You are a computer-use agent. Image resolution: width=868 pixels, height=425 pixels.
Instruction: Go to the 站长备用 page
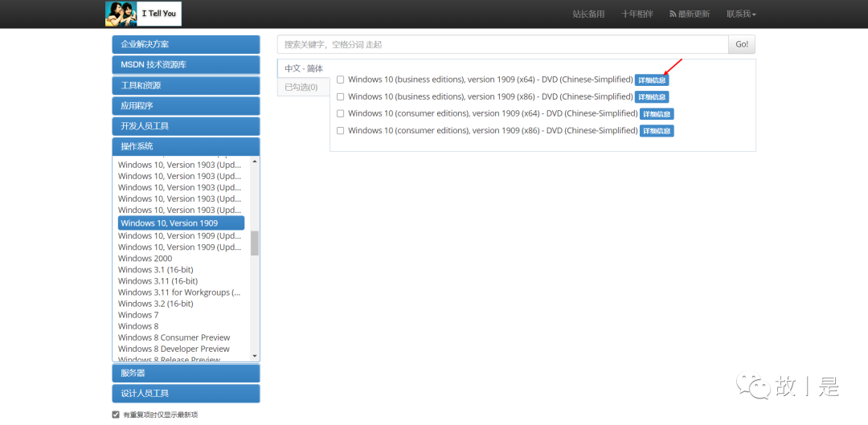click(x=588, y=14)
